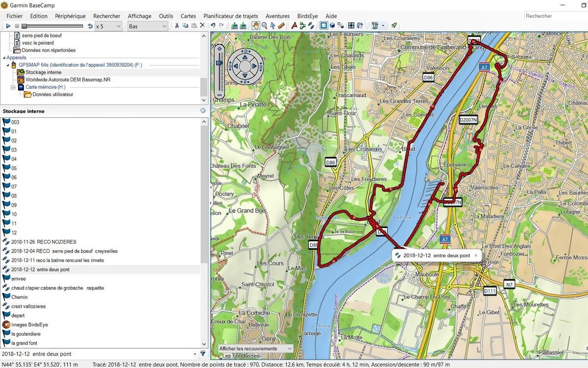Click the Send to device icon
This screenshot has height=368, width=588.
(234, 26)
